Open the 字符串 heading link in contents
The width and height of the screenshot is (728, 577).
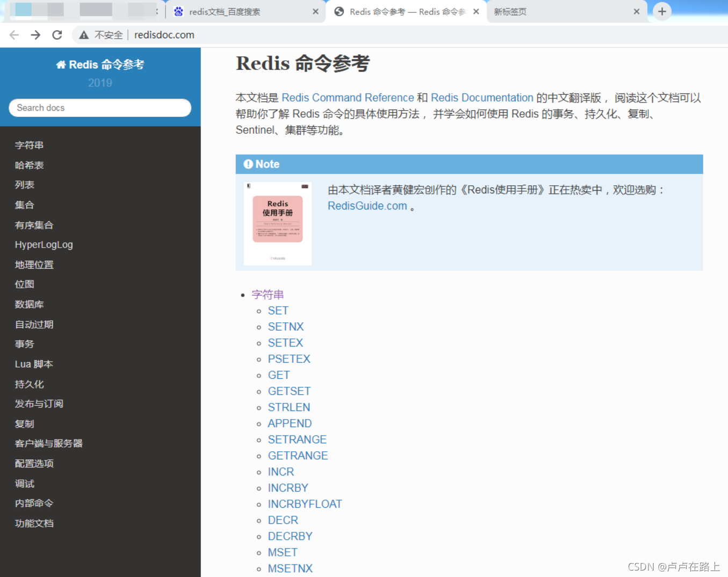coord(268,294)
